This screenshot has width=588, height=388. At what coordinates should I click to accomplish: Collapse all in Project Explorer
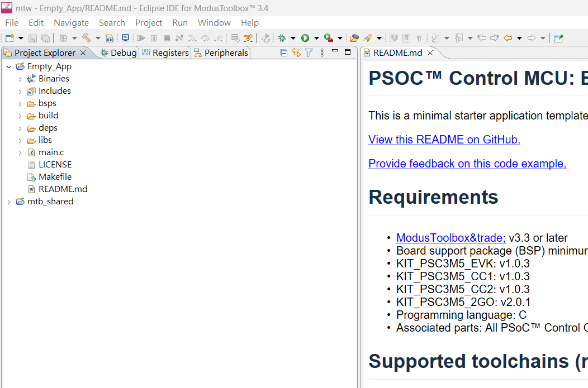click(x=283, y=53)
